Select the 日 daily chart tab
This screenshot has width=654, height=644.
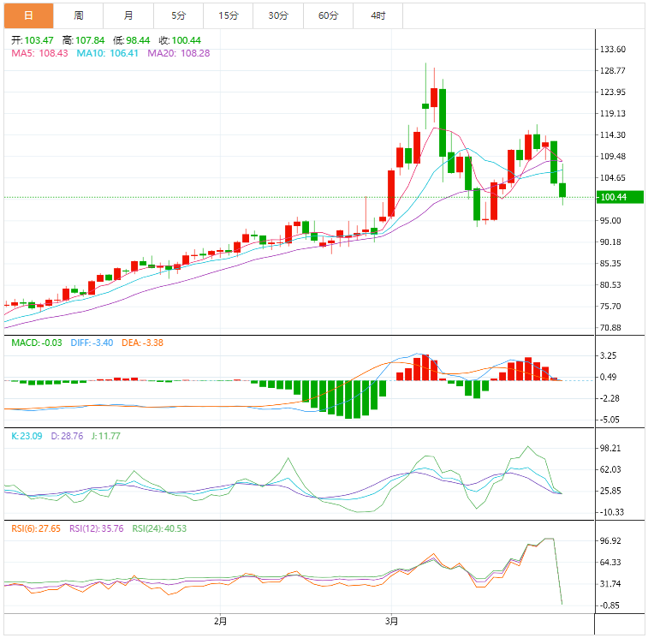(x=28, y=15)
